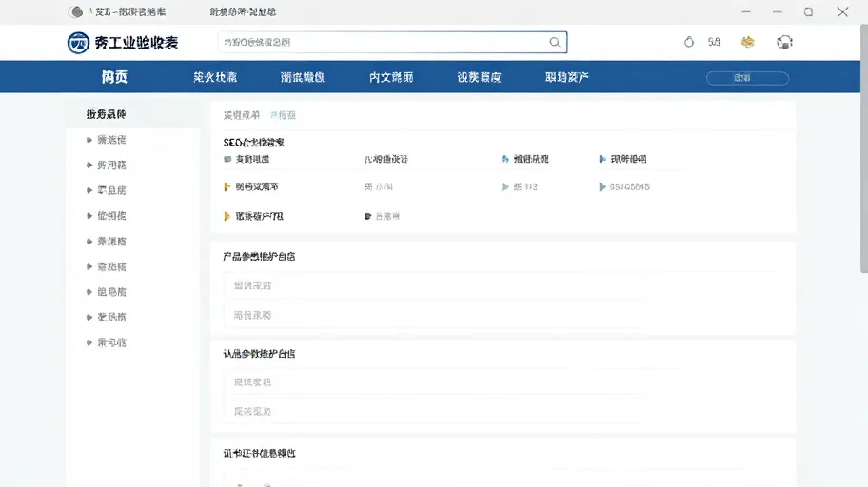Image resolution: width=868 pixels, height=487 pixels.
Task: Click the gray circle icon in title bar tab
Action: click(76, 11)
